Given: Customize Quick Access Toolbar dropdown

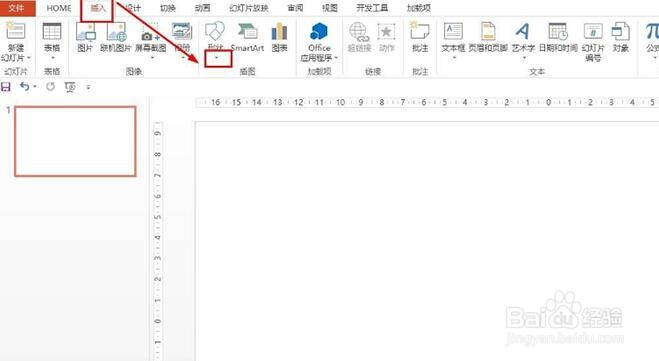Looking at the screenshot, I should (x=88, y=87).
